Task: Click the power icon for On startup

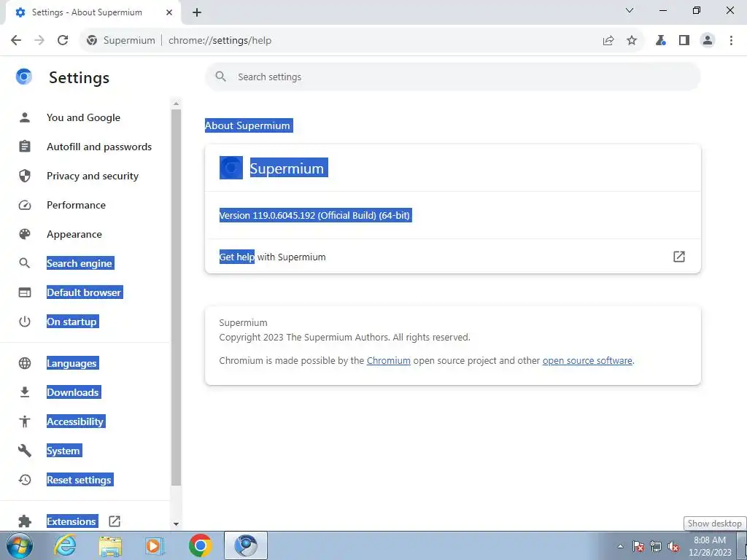Action: click(25, 322)
